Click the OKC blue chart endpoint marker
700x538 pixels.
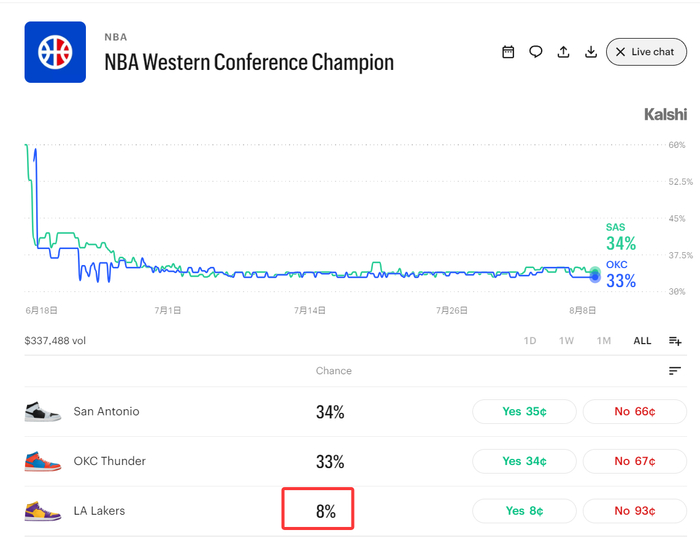point(595,277)
